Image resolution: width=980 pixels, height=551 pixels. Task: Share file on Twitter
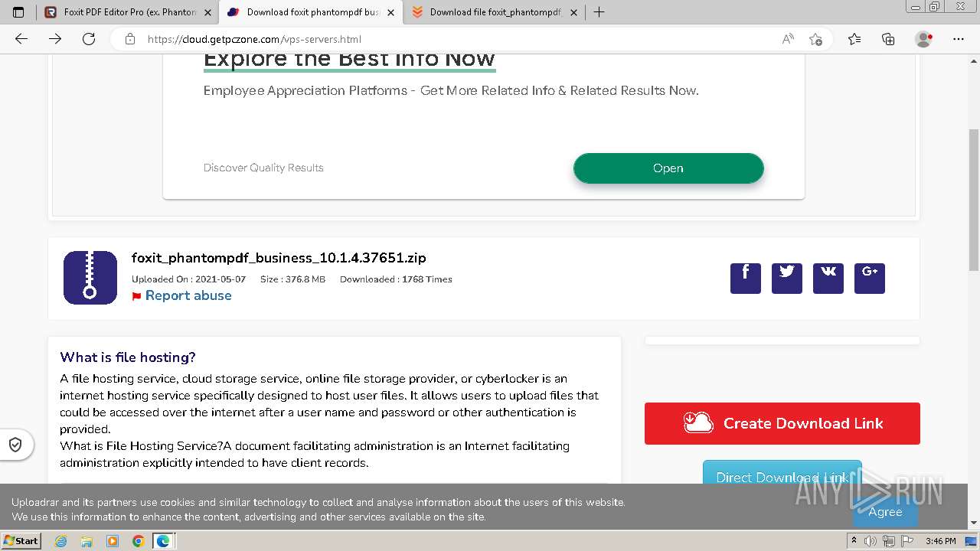[x=787, y=279]
